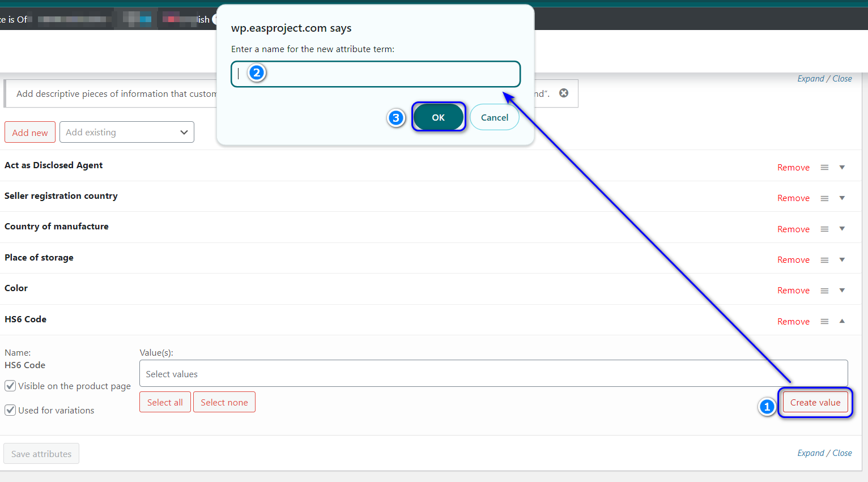Viewport: 868px width, 482px height.
Task: Open the Add existing attribute dropdown
Action: pos(126,132)
